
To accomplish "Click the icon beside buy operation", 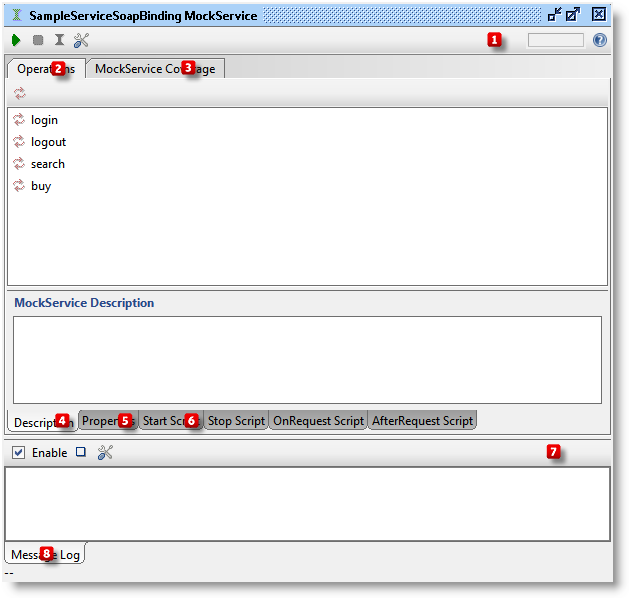I will click(19, 186).
